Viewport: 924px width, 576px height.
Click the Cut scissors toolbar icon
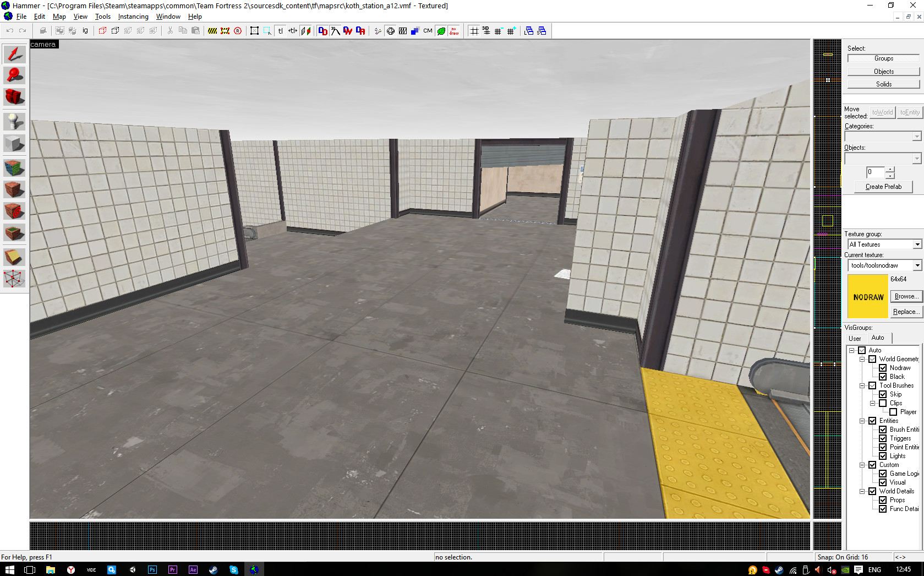click(170, 31)
